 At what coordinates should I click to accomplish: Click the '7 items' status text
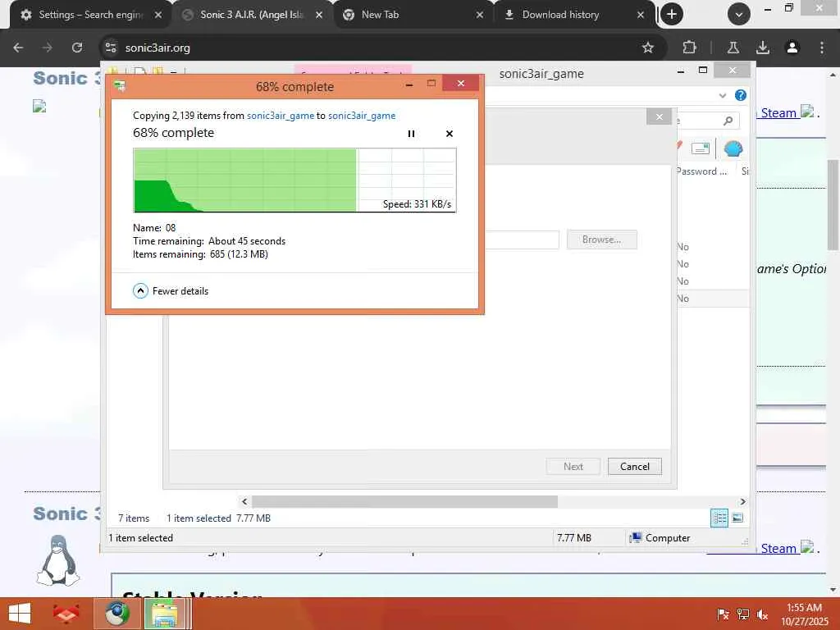click(x=134, y=518)
